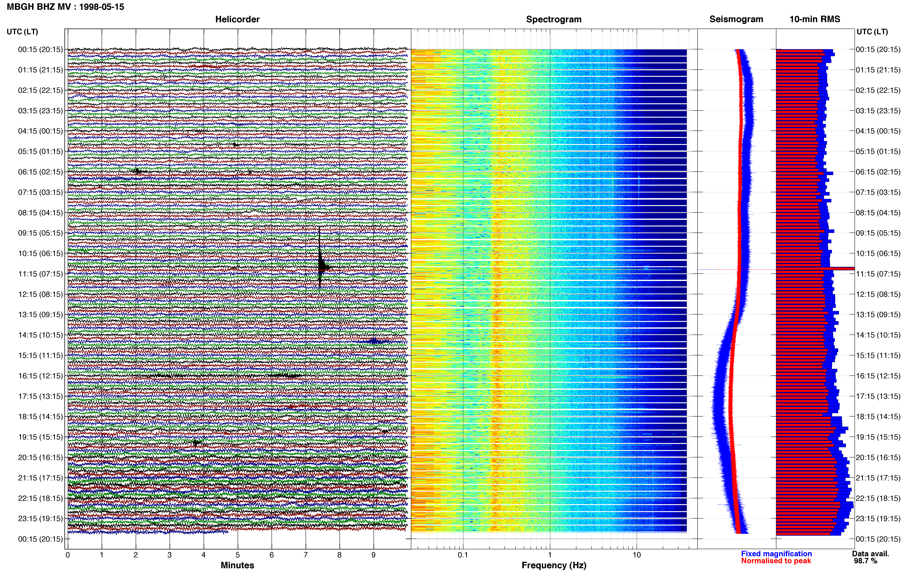
Task: Select the '10-min RMS' panel heading
Action: tap(815, 19)
